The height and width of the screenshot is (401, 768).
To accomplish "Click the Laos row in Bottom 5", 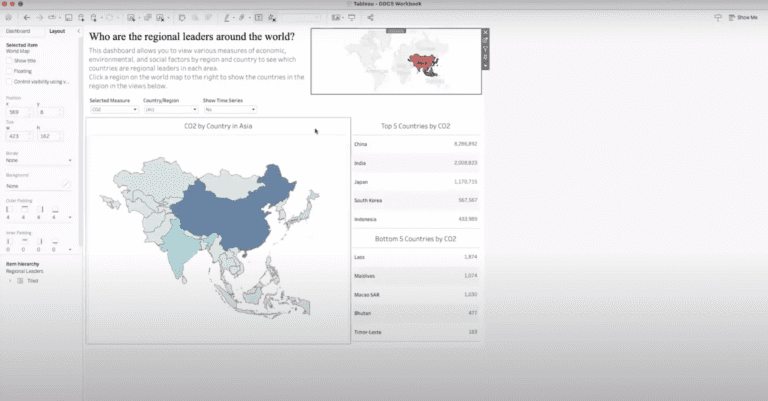I will tap(415, 257).
